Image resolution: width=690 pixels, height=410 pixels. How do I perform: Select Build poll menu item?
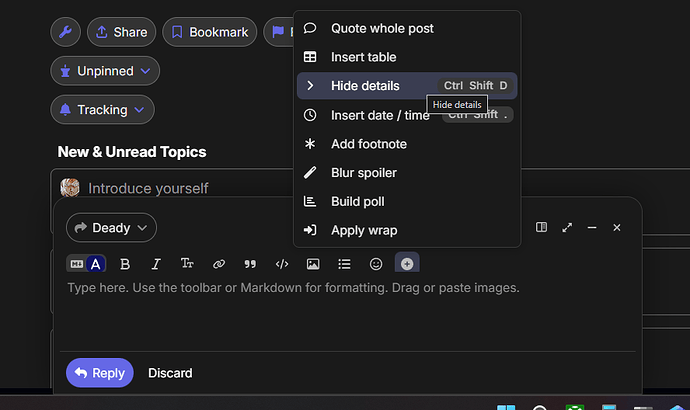(407, 201)
